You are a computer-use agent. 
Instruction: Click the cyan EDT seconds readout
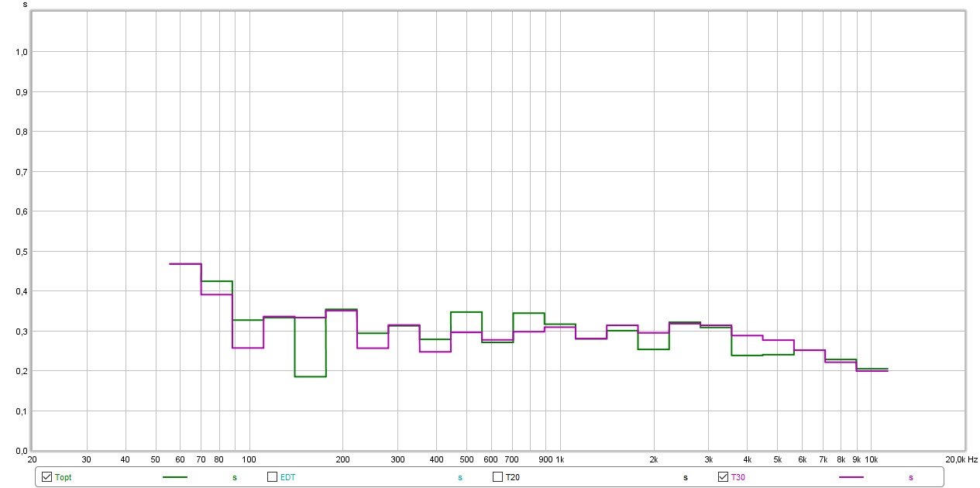pyautogui.click(x=459, y=477)
